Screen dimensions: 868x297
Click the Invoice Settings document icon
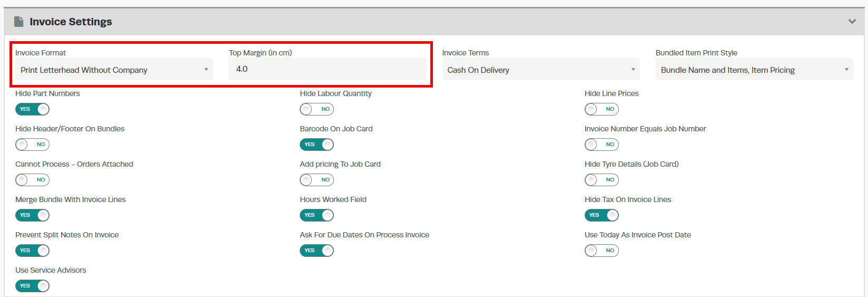[x=19, y=22]
